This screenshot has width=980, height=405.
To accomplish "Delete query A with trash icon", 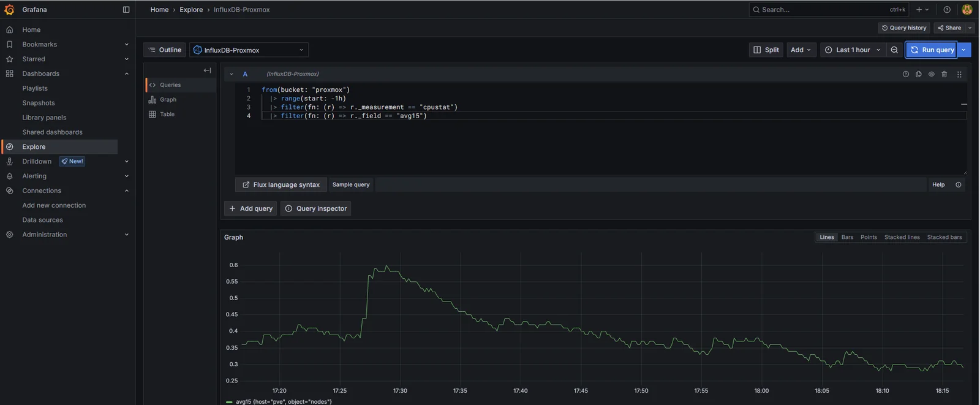I will click(x=944, y=74).
